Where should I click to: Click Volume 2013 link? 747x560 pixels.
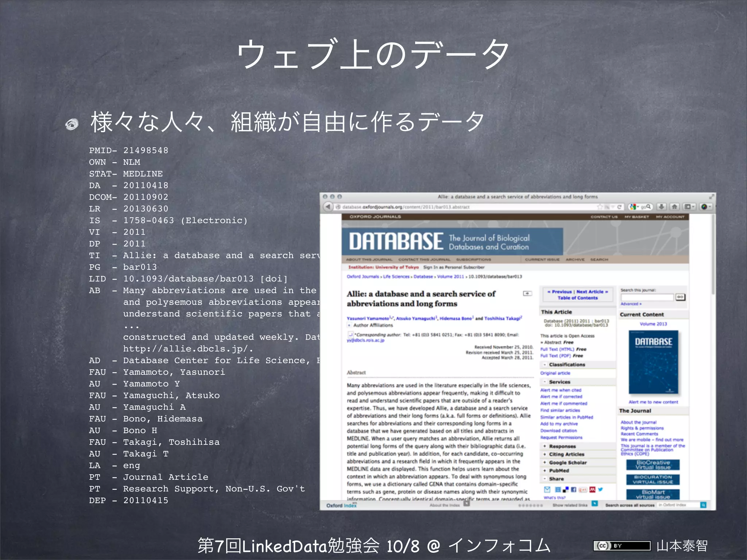pyautogui.click(x=653, y=324)
